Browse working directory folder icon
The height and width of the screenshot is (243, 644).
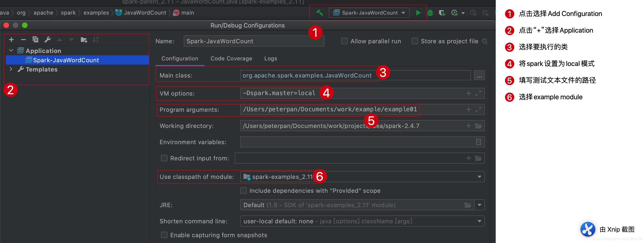point(478,126)
